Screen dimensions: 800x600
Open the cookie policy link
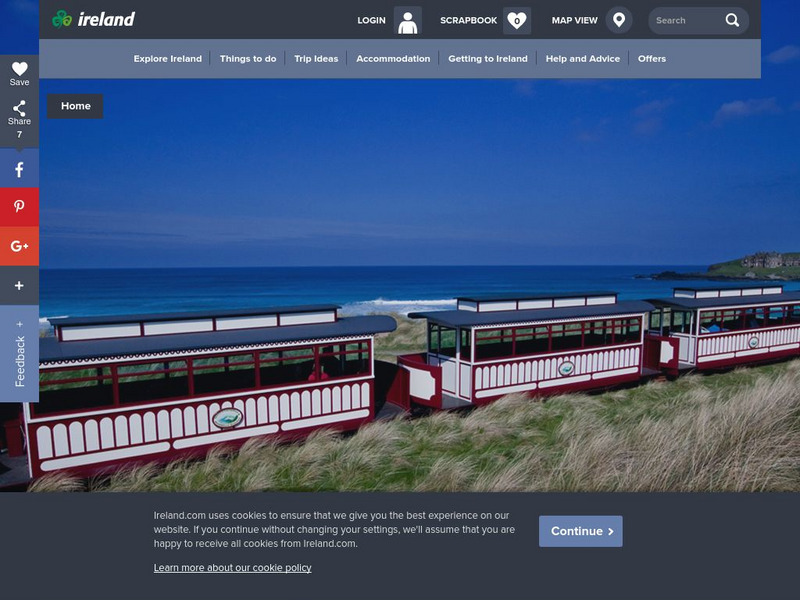point(230,567)
